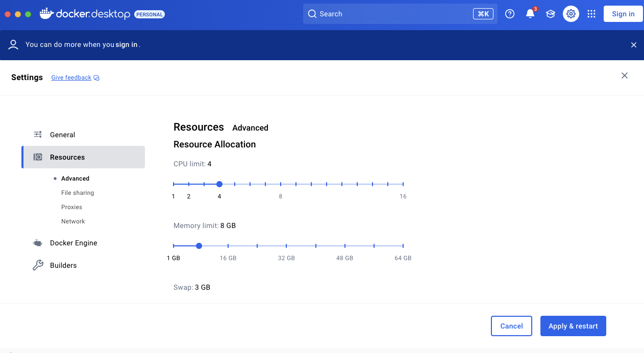Open the help question mark icon
Viewport: 644px width, 353px height.
509,14
